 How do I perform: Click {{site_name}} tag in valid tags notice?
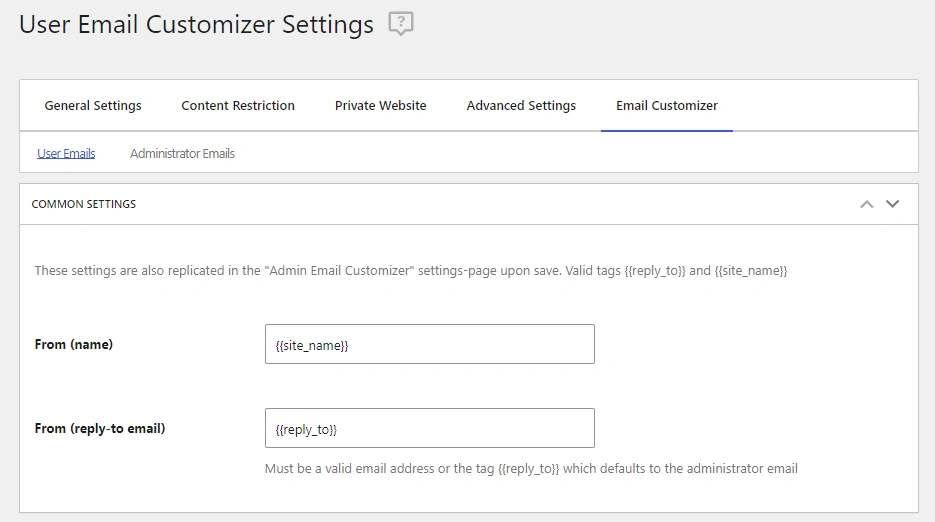tap(751, 271)
